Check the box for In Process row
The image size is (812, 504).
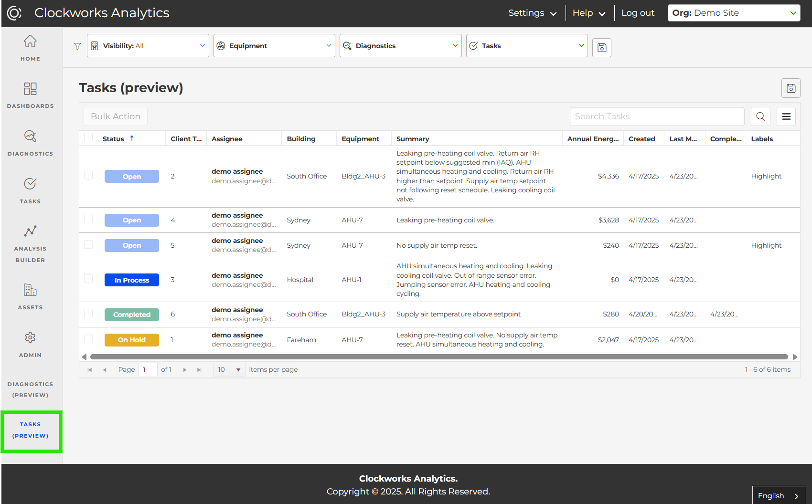[88, 279]
